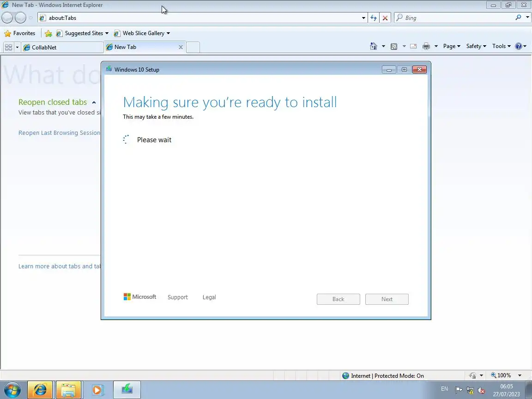Click the Suggested Sites page icon
Image resolution: width=532 pixels, height=399 pixels.
tap(59, 33)
